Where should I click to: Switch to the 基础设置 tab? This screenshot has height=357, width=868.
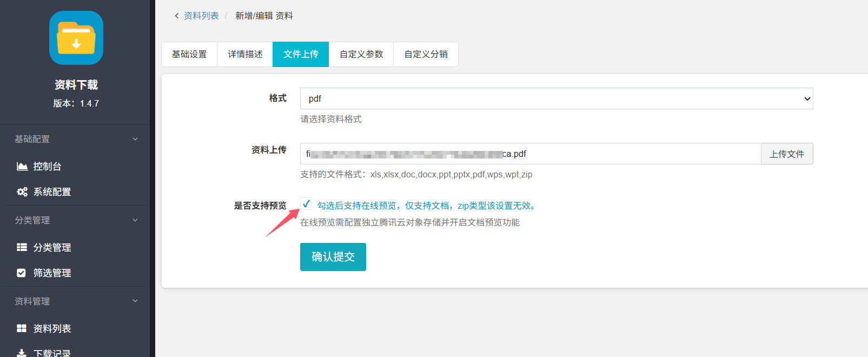coord(189,54)
